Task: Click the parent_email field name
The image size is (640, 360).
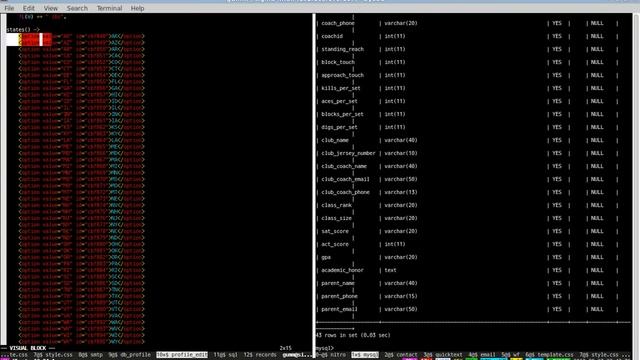Action: (x=339, y=309)
